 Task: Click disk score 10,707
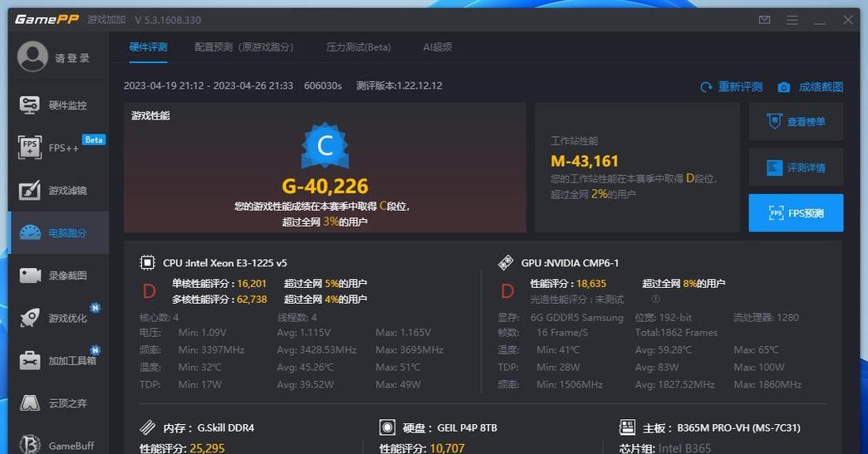coord(447,448)
